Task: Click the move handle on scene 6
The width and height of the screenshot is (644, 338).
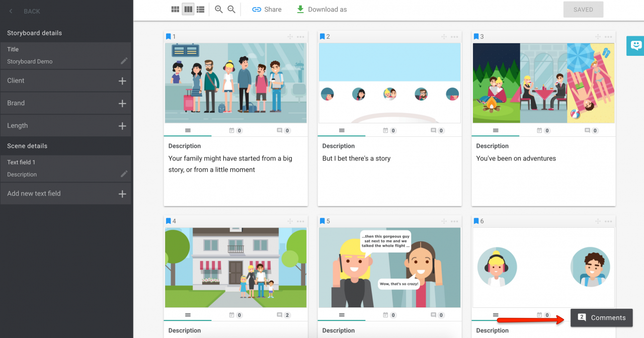Action: [x=598, y=221]
